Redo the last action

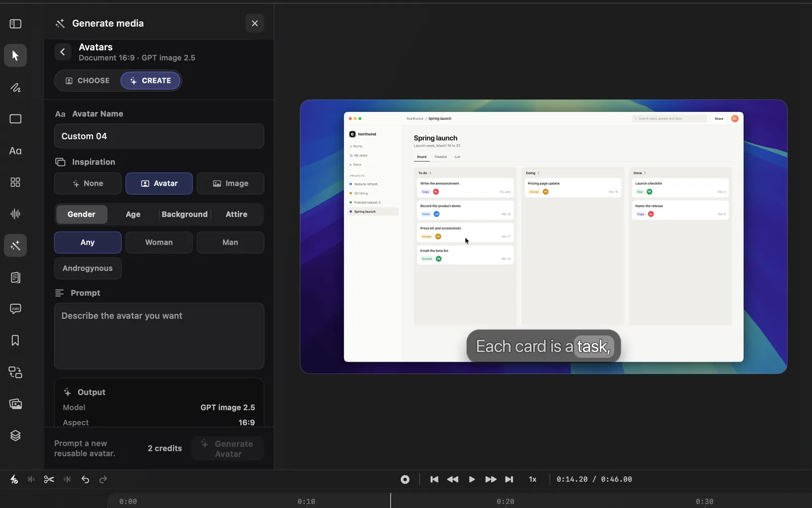pos(103,479)
